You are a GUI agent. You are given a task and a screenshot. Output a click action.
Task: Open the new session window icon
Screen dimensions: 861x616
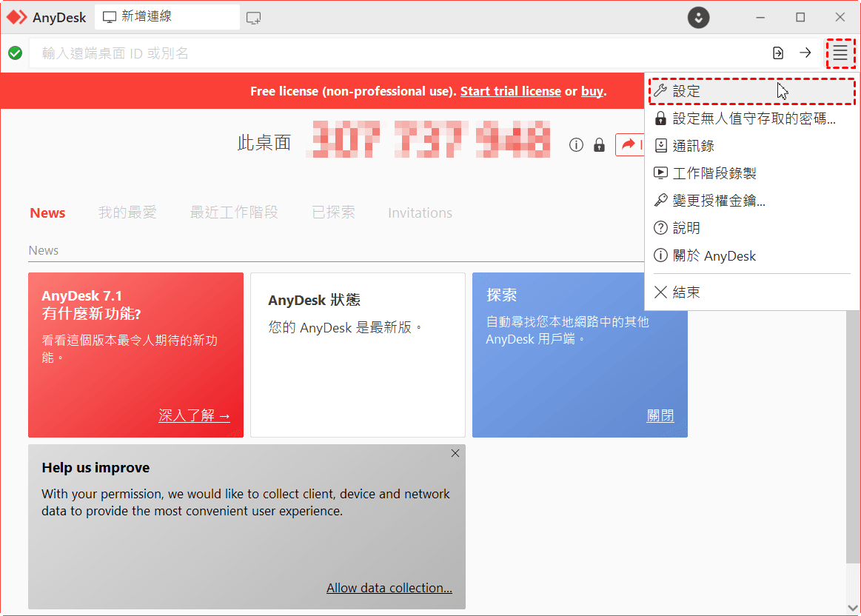254,18
